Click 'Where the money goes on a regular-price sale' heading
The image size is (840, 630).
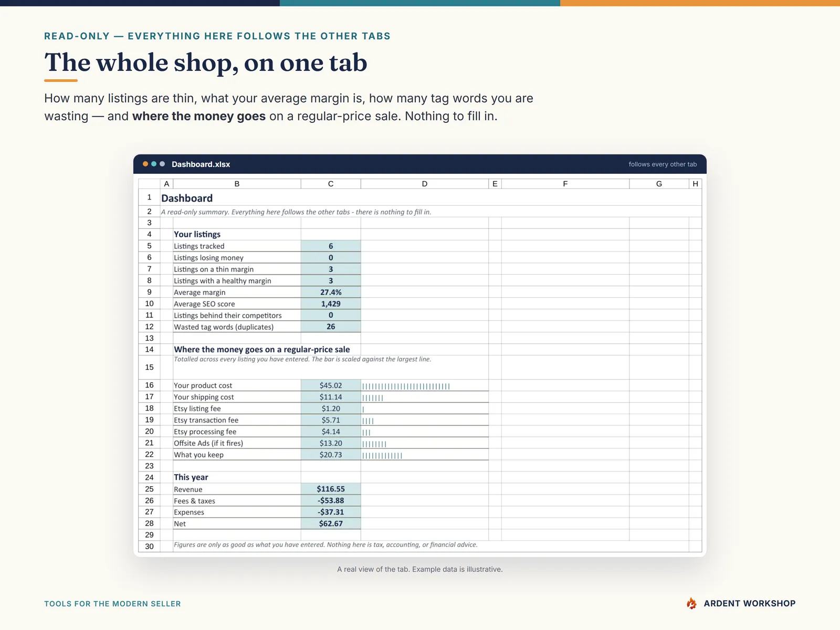click(261, 349)
